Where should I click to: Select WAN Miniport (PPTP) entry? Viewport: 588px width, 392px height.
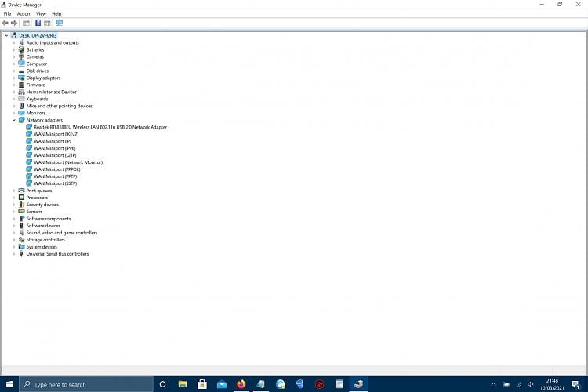(x=55, y=176)
